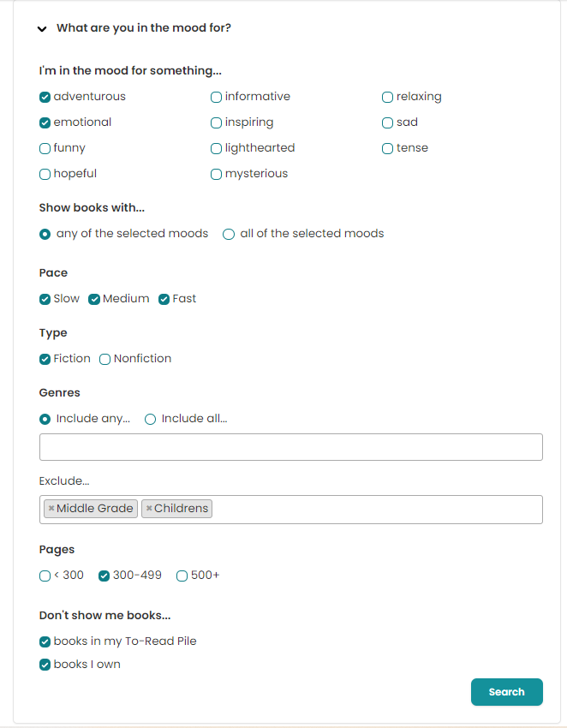567x728 pixels.
Task: Select 'all of the selected moods' radio
Action: pos(229,234)
